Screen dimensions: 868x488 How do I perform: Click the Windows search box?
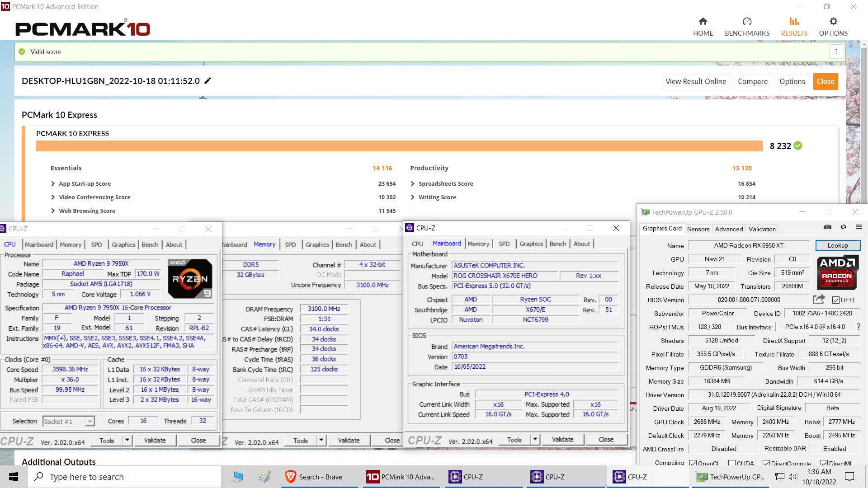(x=124, y=477)
